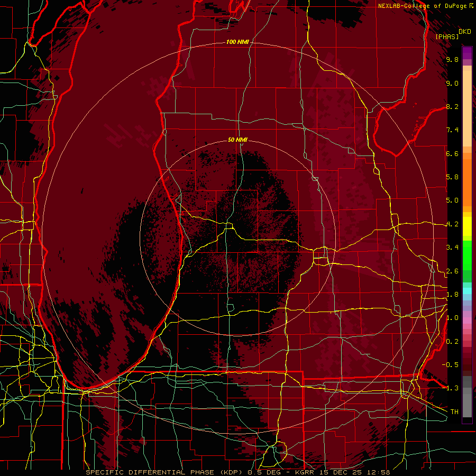Pick the cyan segment of the color bar

pyautogui.click(x=467, y=291)
